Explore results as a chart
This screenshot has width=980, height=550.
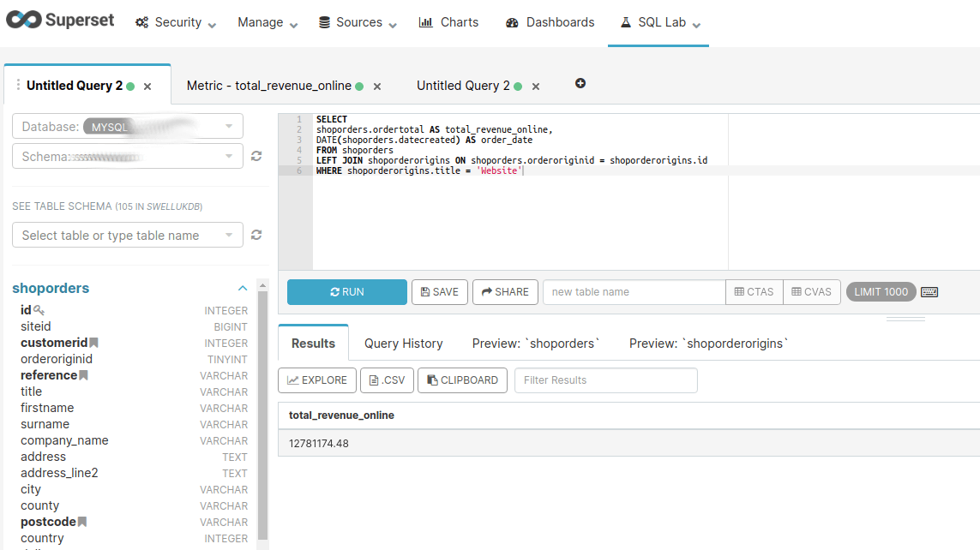coord(317,380)
